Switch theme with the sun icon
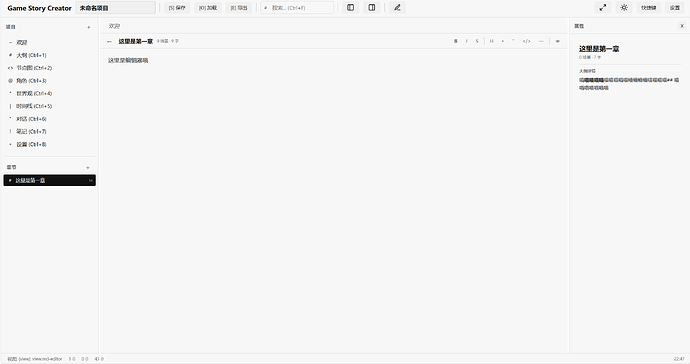 tap(624, 7)
